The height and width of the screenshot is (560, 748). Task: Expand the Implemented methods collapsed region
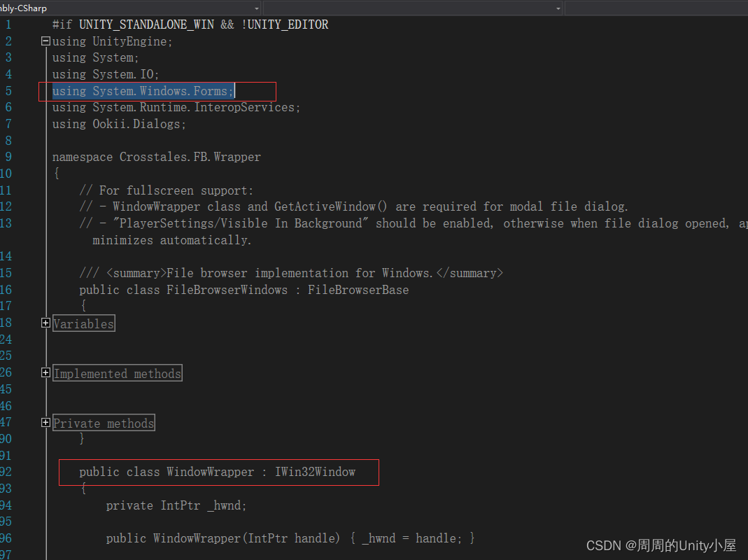tap(117, 372)
